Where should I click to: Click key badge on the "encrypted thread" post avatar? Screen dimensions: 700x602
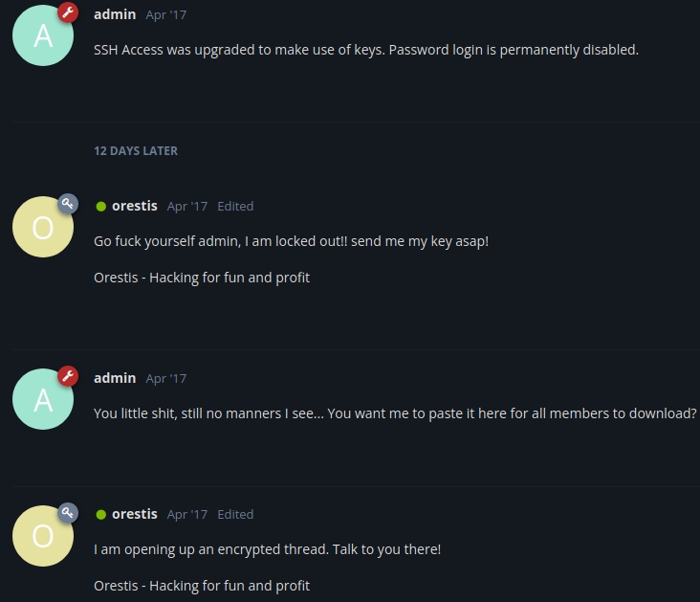click(x=68, y=512)
